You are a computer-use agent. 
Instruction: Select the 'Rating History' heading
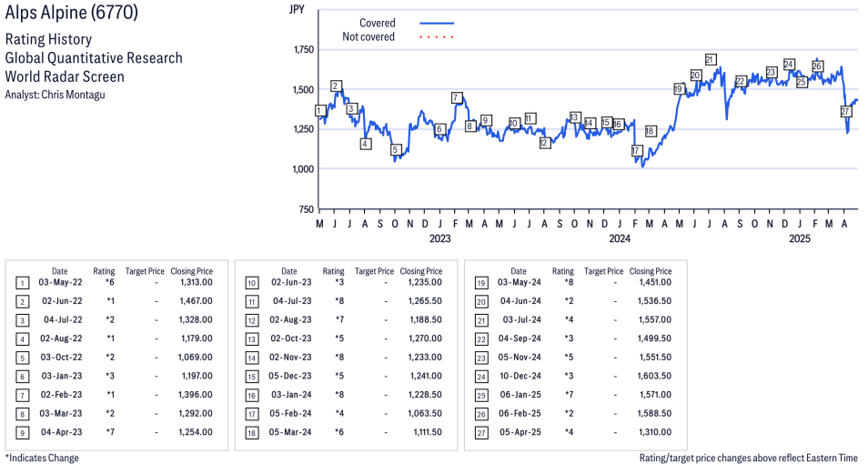48,39
